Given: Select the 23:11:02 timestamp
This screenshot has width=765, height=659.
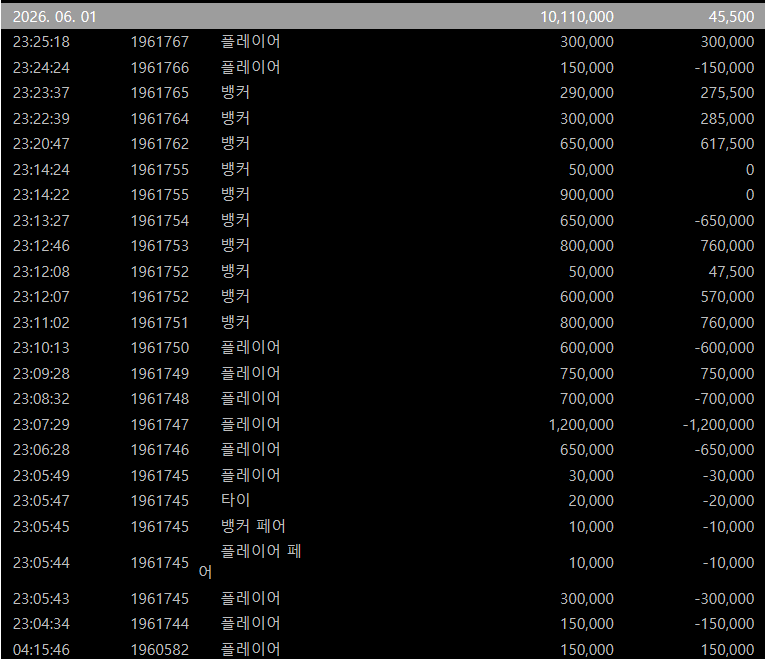Looking at the screenshot, I should pyautogui.click(x=41, y=322).
